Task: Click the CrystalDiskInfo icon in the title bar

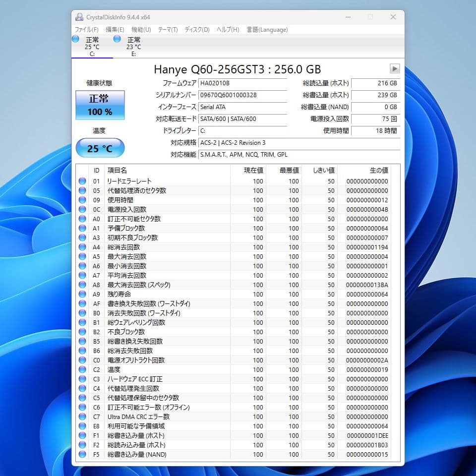Action: click(79, 17)
